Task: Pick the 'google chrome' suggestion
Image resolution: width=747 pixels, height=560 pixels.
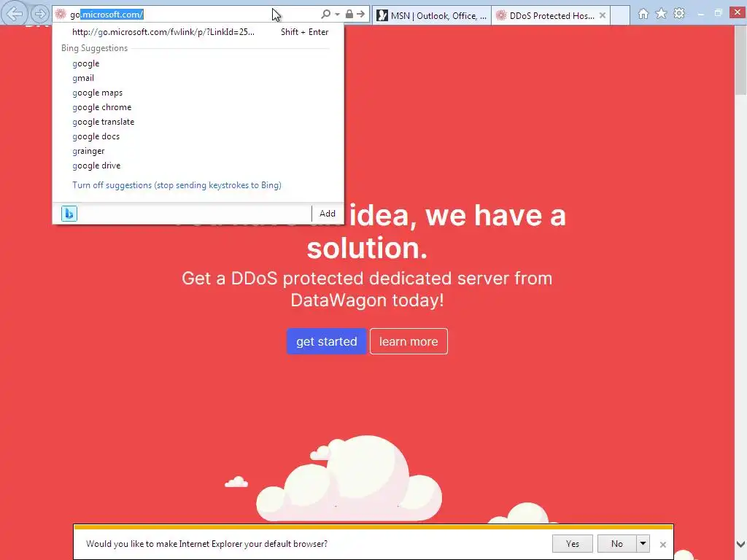Action: [x=198, y=107]
